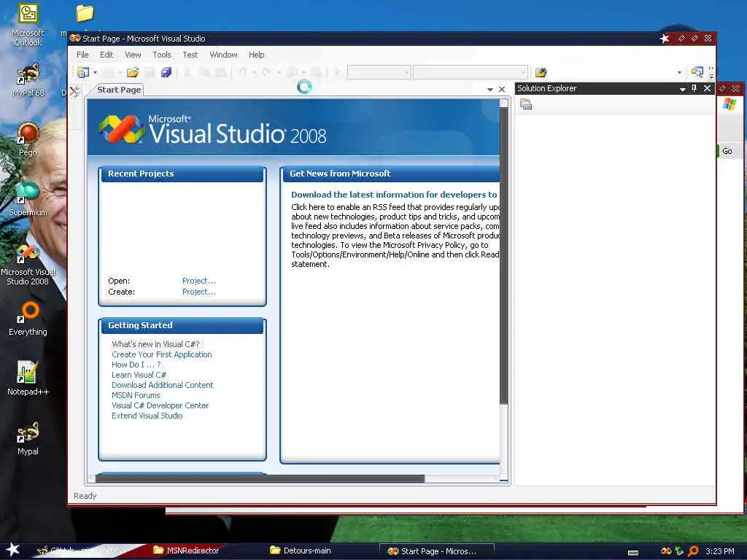The image size is (747, 560).
Task: Close the Solution Explorer panel
Action: coord(707,88)
